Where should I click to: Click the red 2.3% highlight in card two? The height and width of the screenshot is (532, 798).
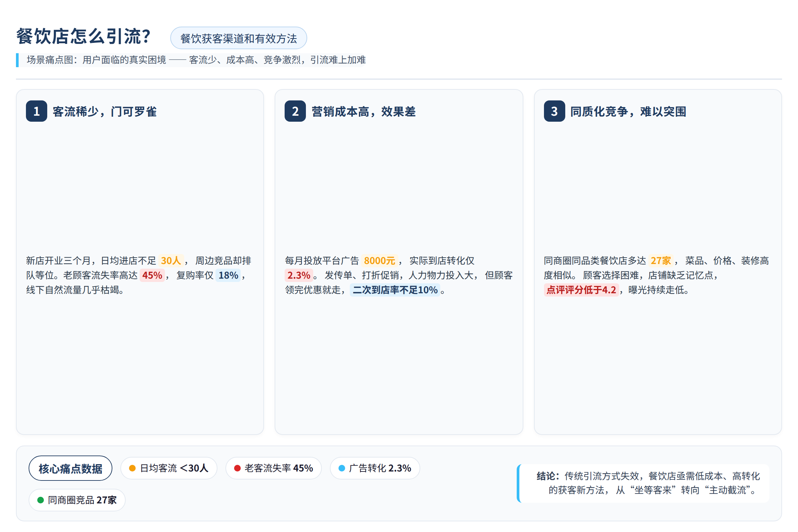pos(299,275)
